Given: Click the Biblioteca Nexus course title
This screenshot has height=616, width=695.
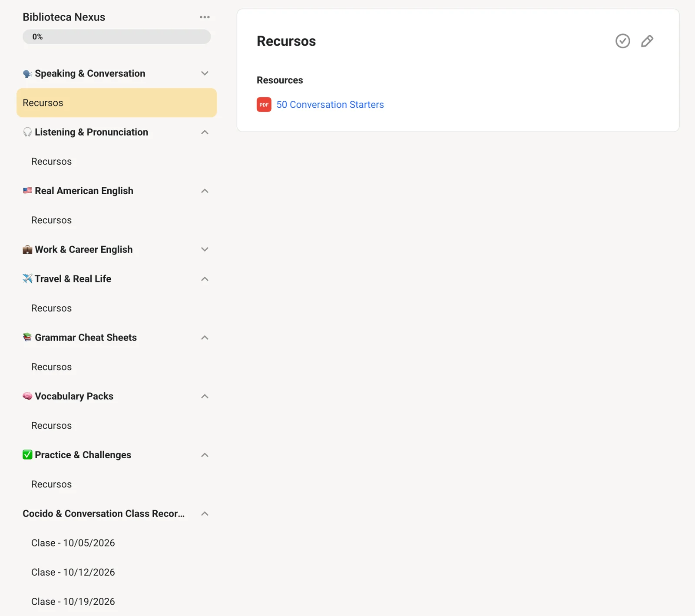Looking at the screenshot, I should 64,17.
